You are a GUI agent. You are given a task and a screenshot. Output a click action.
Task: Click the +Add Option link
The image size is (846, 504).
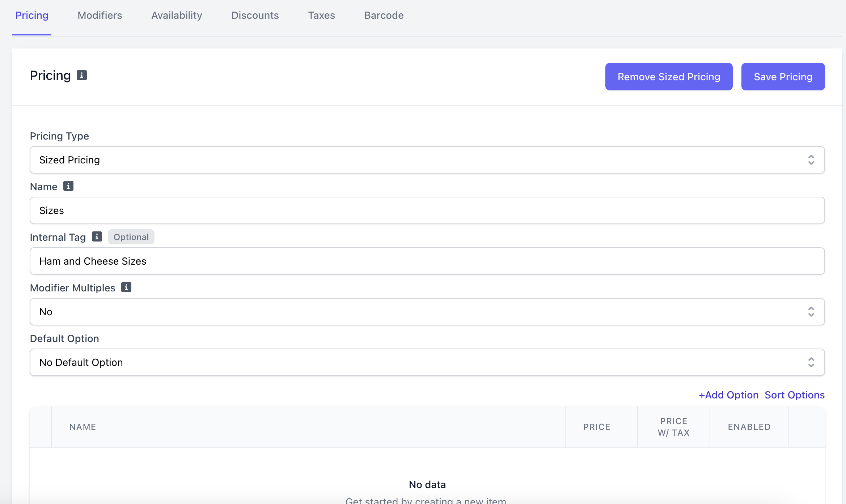(x=728, y=395)
